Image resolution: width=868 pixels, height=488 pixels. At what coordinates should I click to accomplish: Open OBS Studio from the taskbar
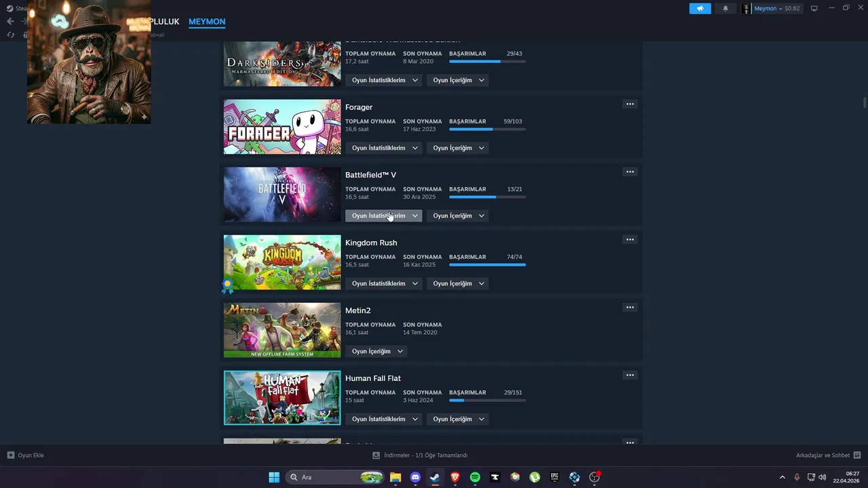click(595, 477)
